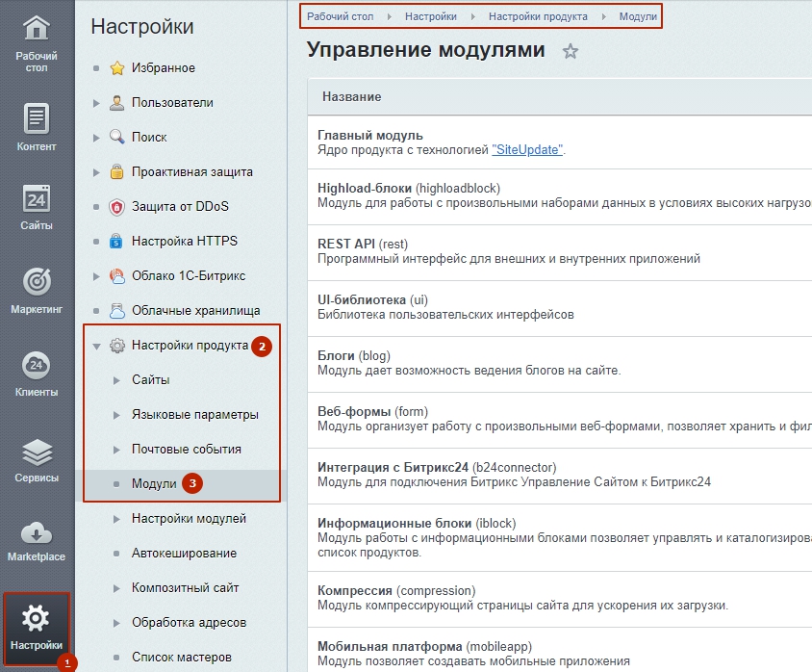The height and width of the screenshot is (672, 812).
Task: Collapse the Настройки продукта tree node
Action: coord(96,346)
